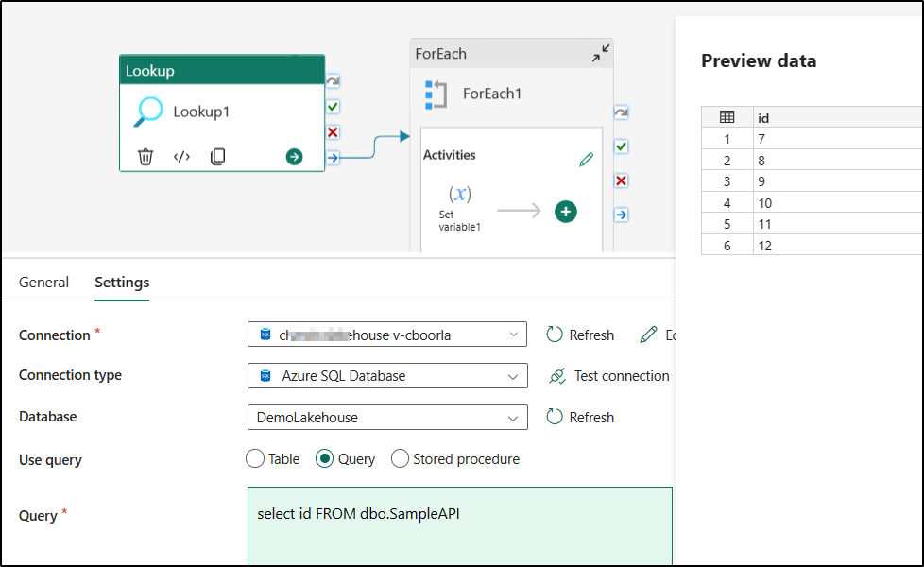Select Stored procedure radio button

click(x=400, y=458)
